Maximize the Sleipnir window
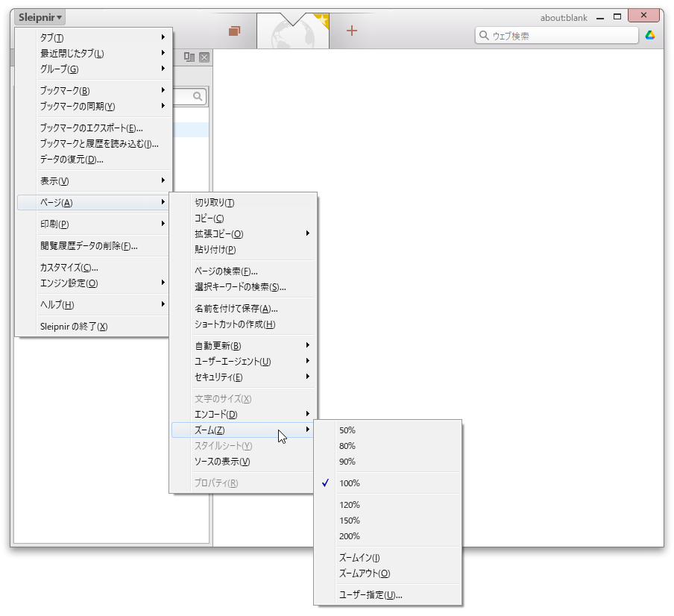Image resolution: width=674 pixels, height=616 pixels. point(617,16)
